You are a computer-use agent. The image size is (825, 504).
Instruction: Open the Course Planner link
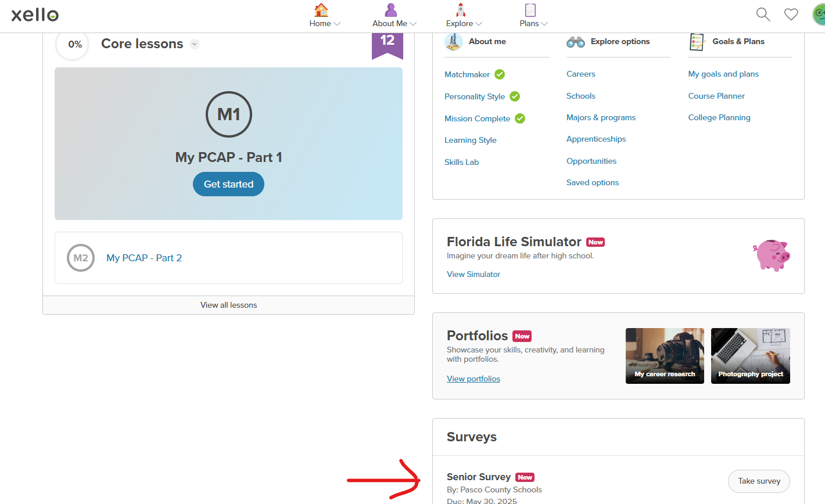[716, 96]
